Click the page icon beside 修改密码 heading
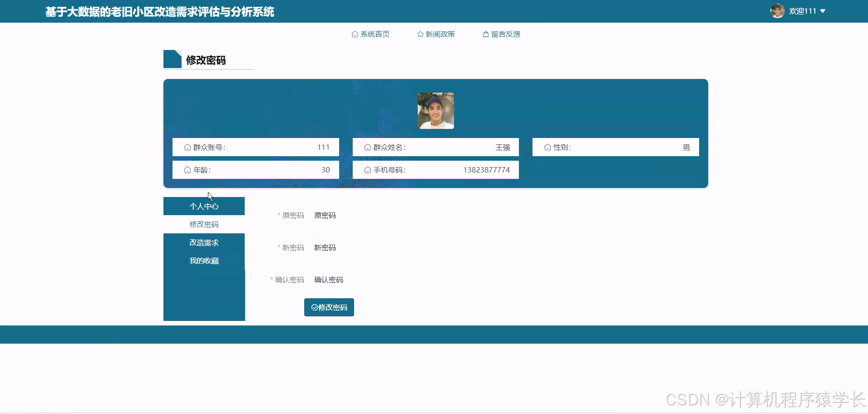This screenshot has height=414, width=868. click(173, 59)
